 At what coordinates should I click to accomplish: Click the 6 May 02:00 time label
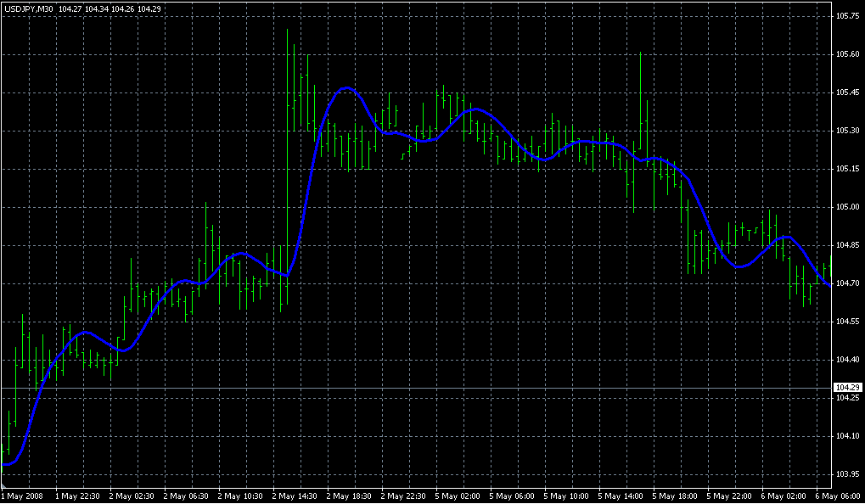click(x=784, y=496)
